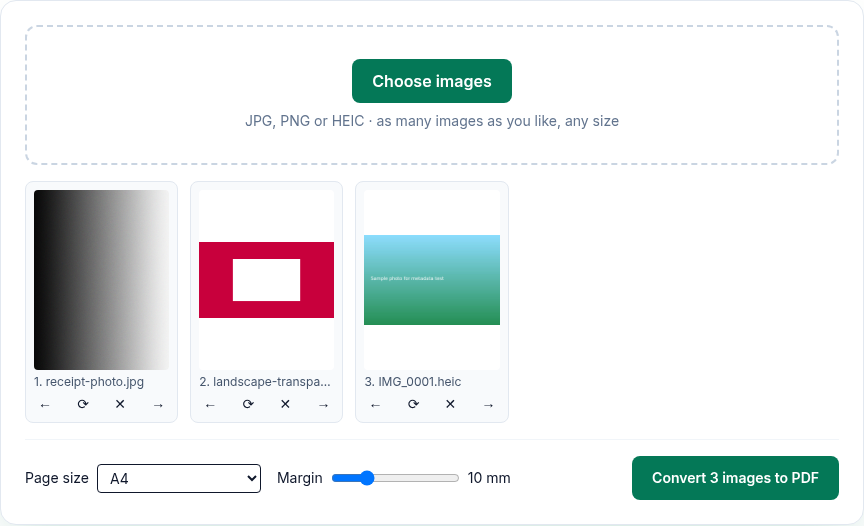864x526 pixels.
Task: Click the Choose images button
Action: pos(432,81)
